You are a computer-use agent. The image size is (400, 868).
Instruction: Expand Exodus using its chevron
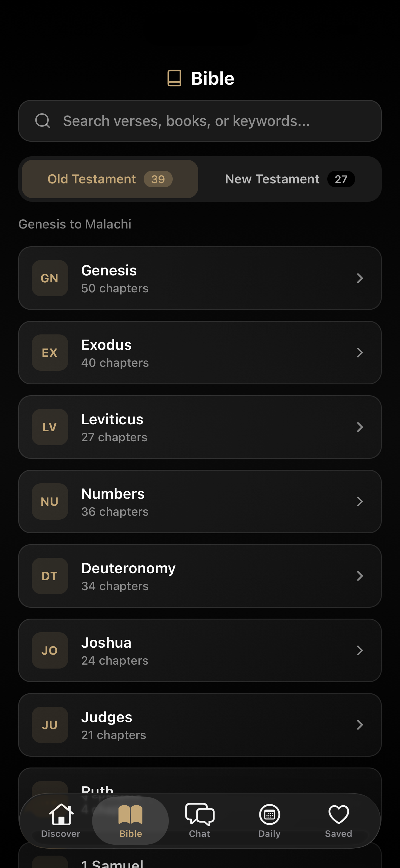(359, 353)
